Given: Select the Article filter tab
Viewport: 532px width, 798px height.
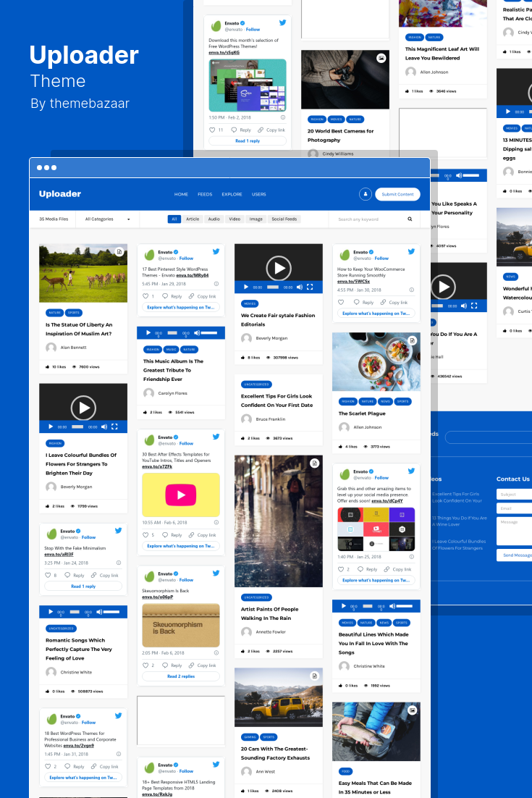Looking at the screenshot, I should tap(193, 219).
